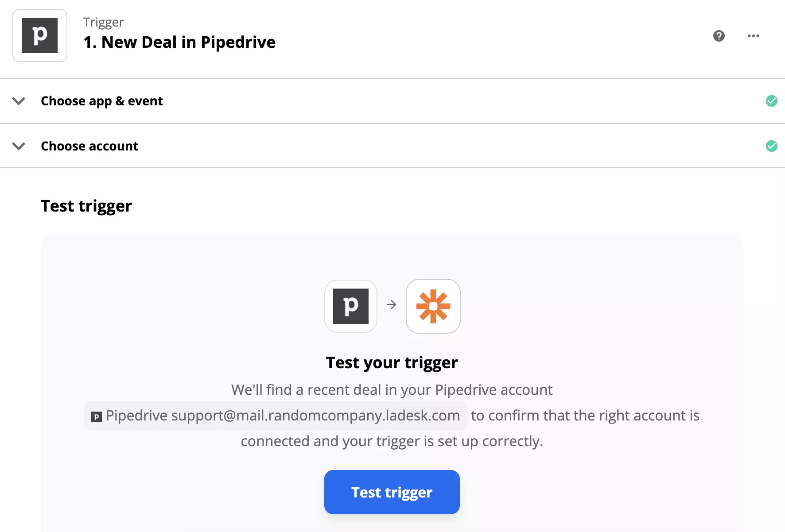Image resolution: width=785 pixels, height=532 pixels.
Task: Open the three-dot options menu
Action: tap(753, 36)
